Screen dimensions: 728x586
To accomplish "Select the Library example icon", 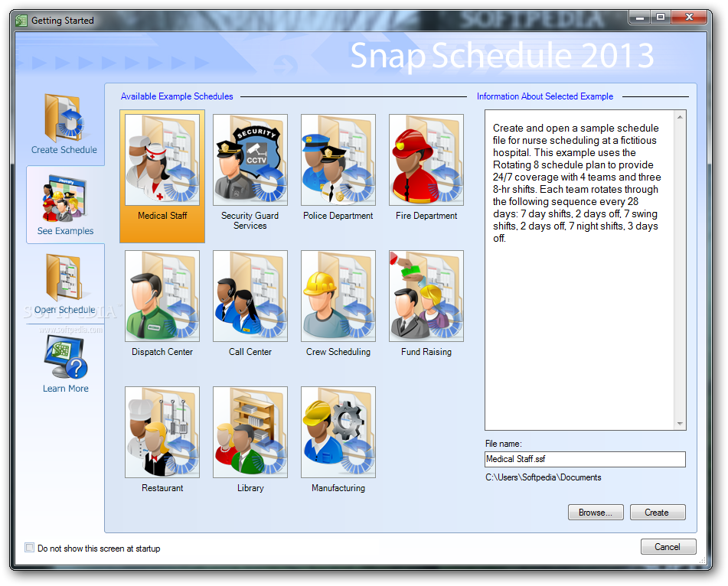I will [x=250, y=432].
